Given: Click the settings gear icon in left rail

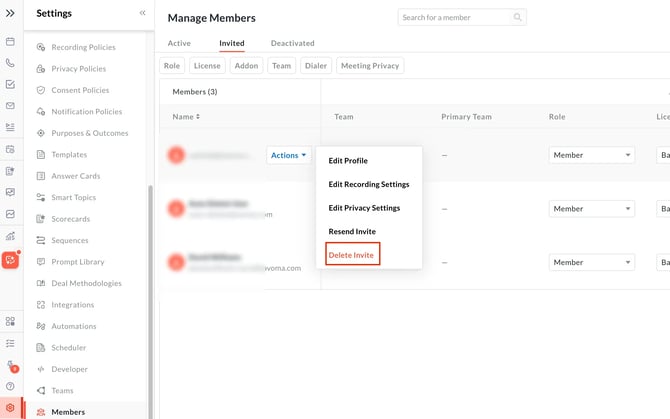Looking at the screenshot, I should pos(10,408).
